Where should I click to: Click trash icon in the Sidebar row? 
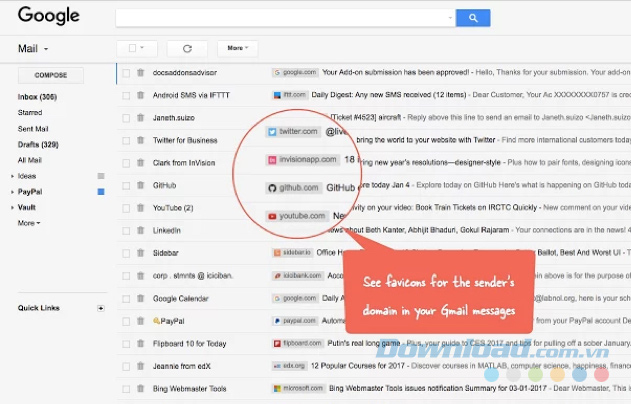(x=140, y=253)
